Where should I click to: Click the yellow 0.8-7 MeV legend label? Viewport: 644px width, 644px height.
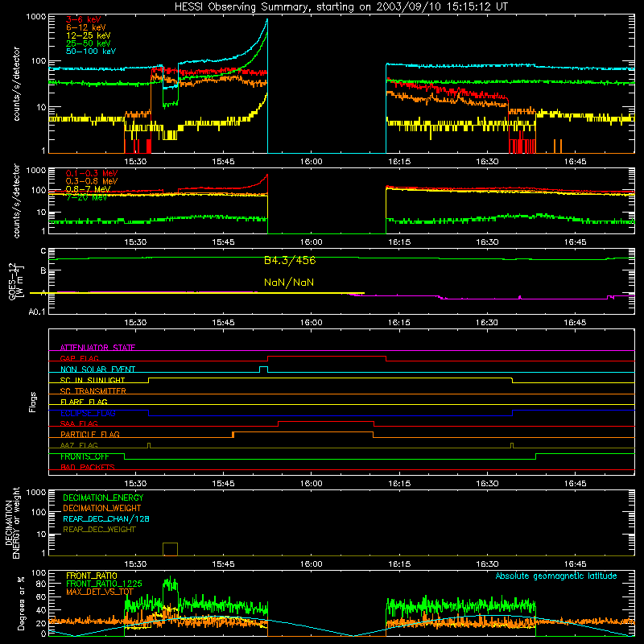click(x=89, y=189)
